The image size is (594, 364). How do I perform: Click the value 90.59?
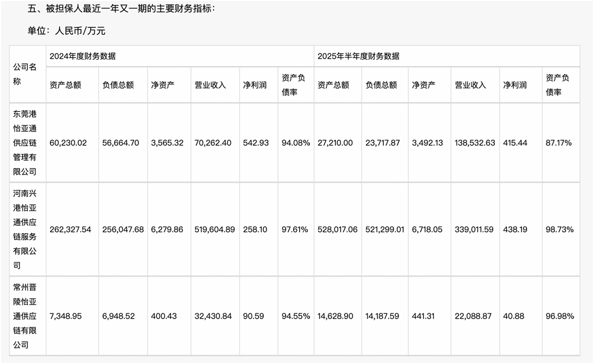pos(254,316)
